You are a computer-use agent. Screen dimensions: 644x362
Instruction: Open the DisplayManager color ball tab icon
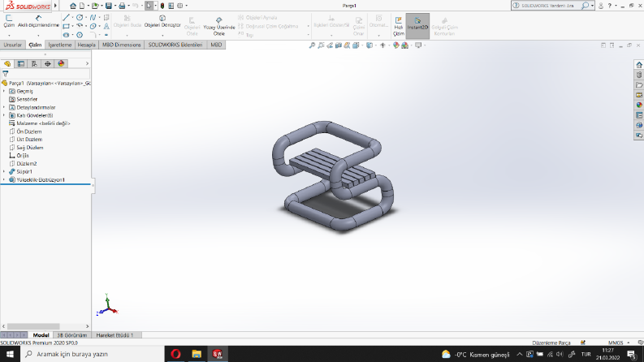tap(61, 63)
